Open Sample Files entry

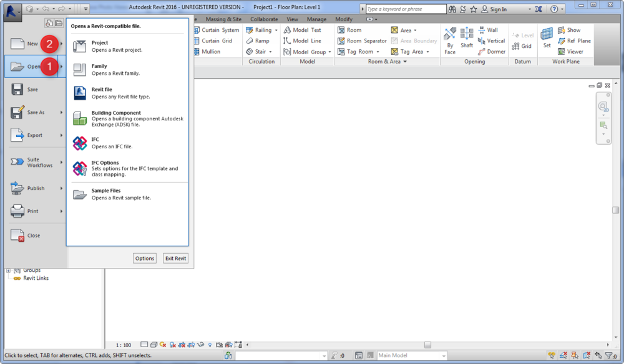click(x=127, y=194)
